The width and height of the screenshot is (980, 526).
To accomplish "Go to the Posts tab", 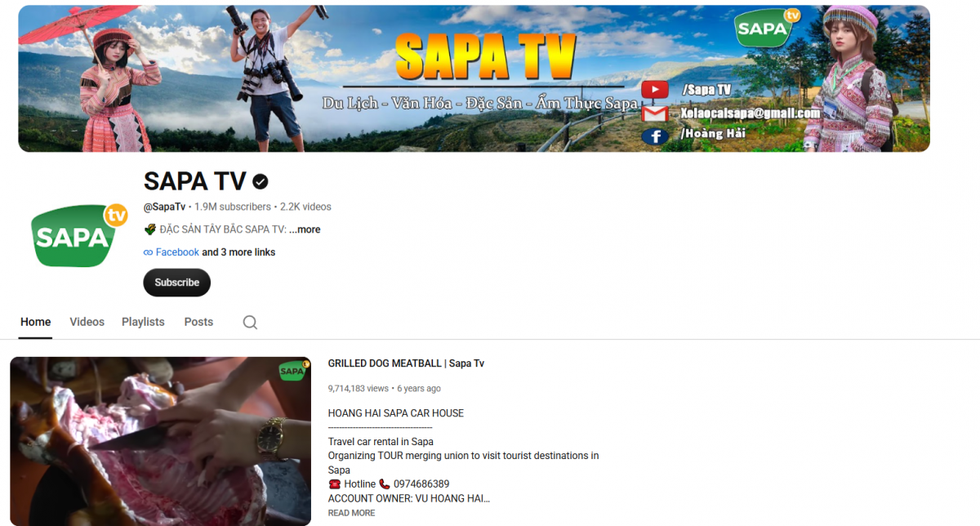I will pos(198,322).
